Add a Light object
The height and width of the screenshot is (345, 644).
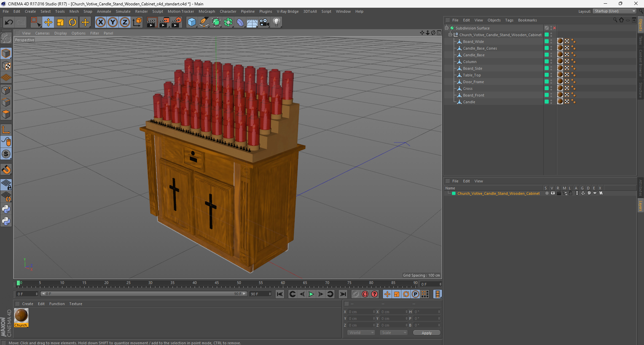[277, 22]
